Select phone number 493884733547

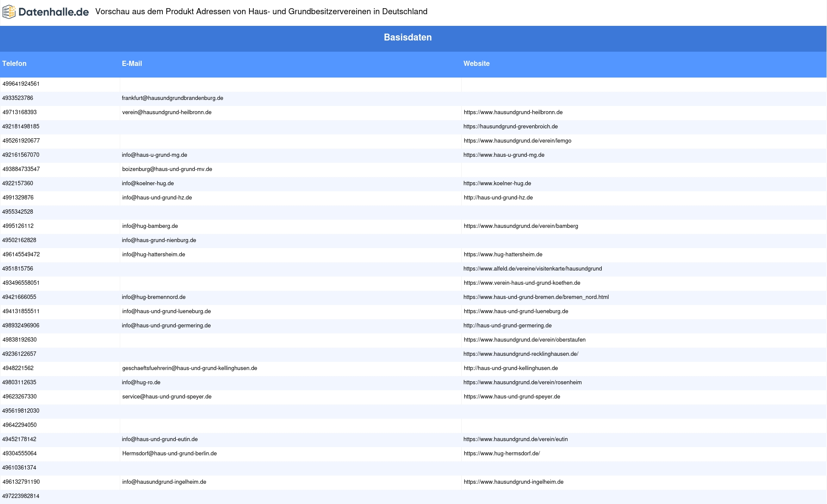tap(21, 169)
